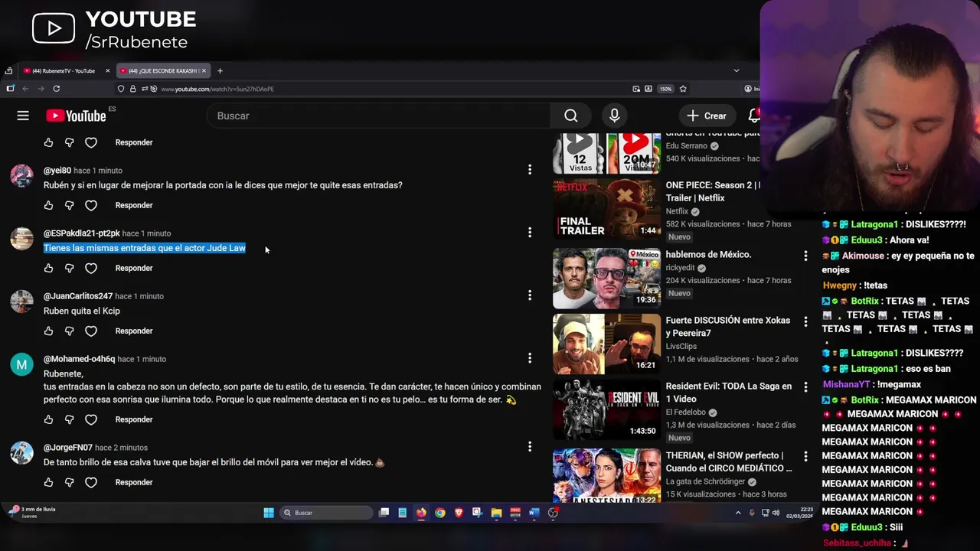Click the Crear button
Viewport: 980px width, 551px height.
coord(707,116)
